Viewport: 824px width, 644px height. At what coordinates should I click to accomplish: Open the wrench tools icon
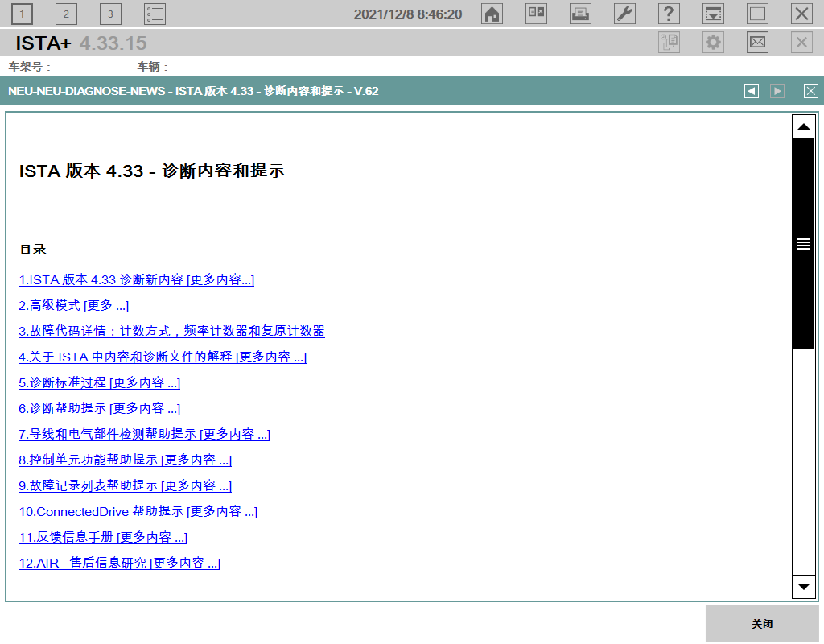624,14
